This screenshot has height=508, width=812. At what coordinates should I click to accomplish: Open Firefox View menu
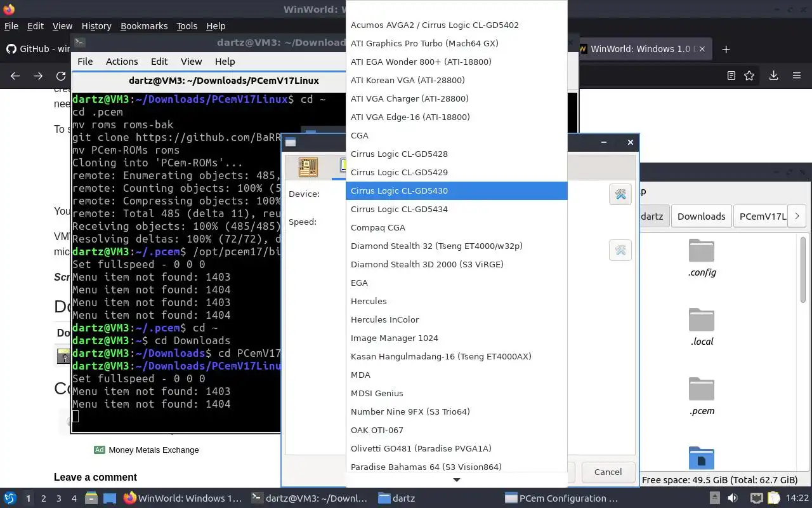62,26
